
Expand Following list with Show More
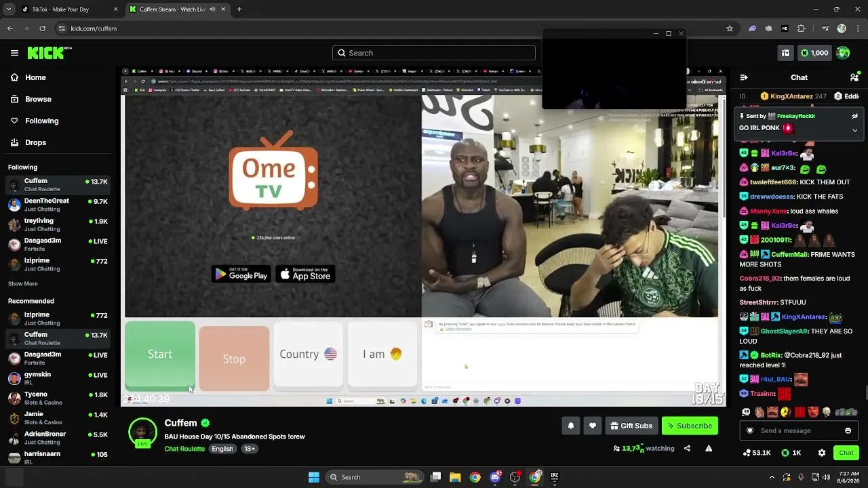(x=23, y=283)
